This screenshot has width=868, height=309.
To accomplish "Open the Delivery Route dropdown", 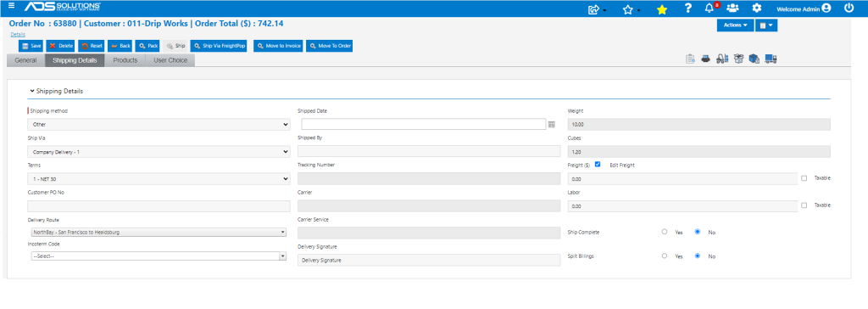I will pos(159,232).
